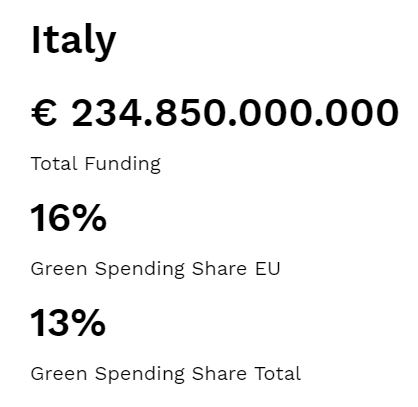Viewport: 418px width, 407px height.
Task: Click Green in the Share Total label
Action: [59, 374]
